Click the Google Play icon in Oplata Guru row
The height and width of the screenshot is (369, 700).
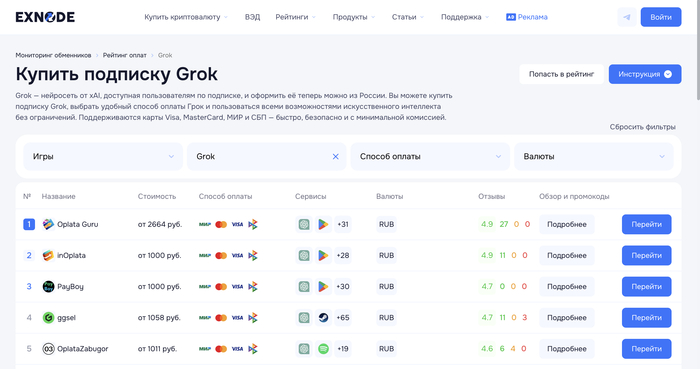(x=323, y=224)
